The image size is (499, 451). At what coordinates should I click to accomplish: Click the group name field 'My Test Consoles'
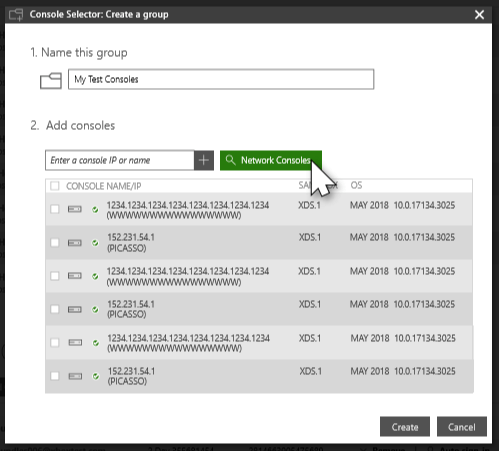(x=221, y=79)
